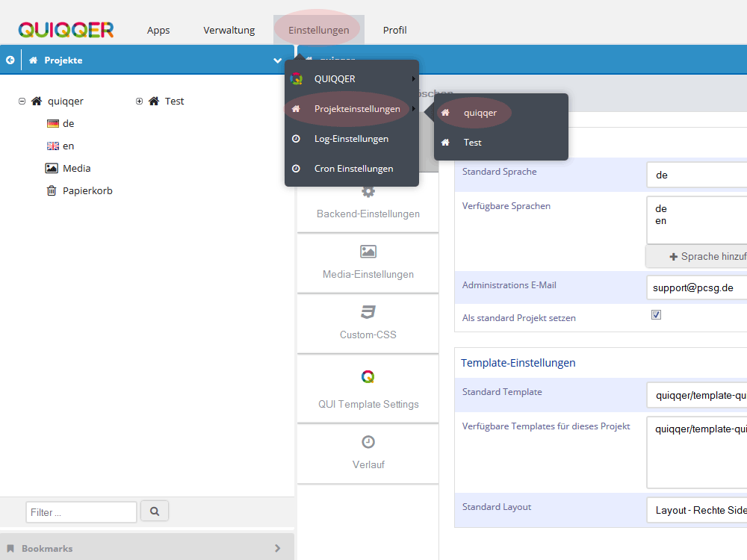Click the home icon beside Projekte
The width and height of the screenshot is (747, 560).
click(34, 60)
